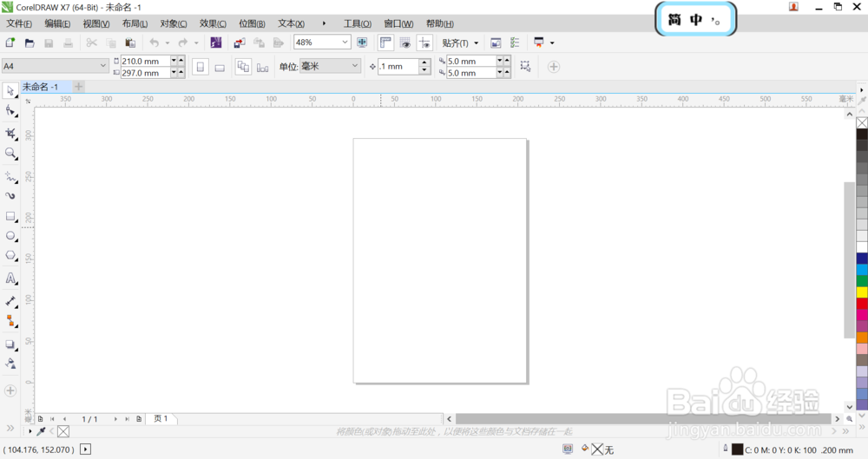Pick the yellow color swatch
The image size is (868, 459).
862,292
